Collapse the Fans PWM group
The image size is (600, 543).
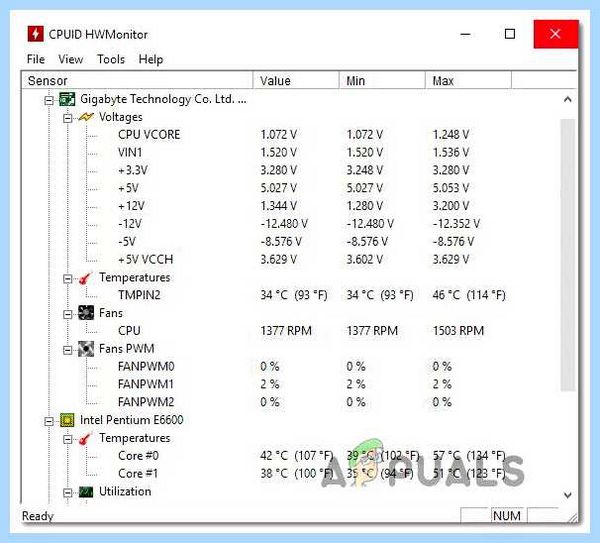pyautogui.click(x=67, y=350)
